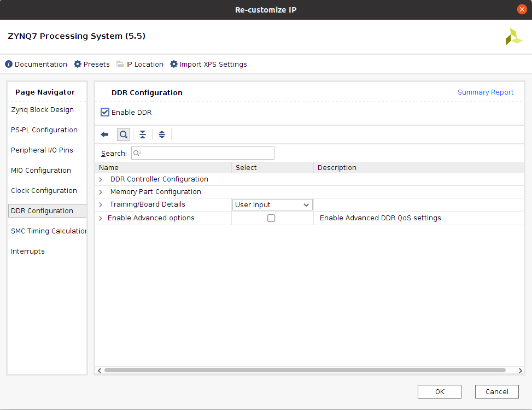Click the Collapse All toolbar icon
532x410 pixels.
143,134
